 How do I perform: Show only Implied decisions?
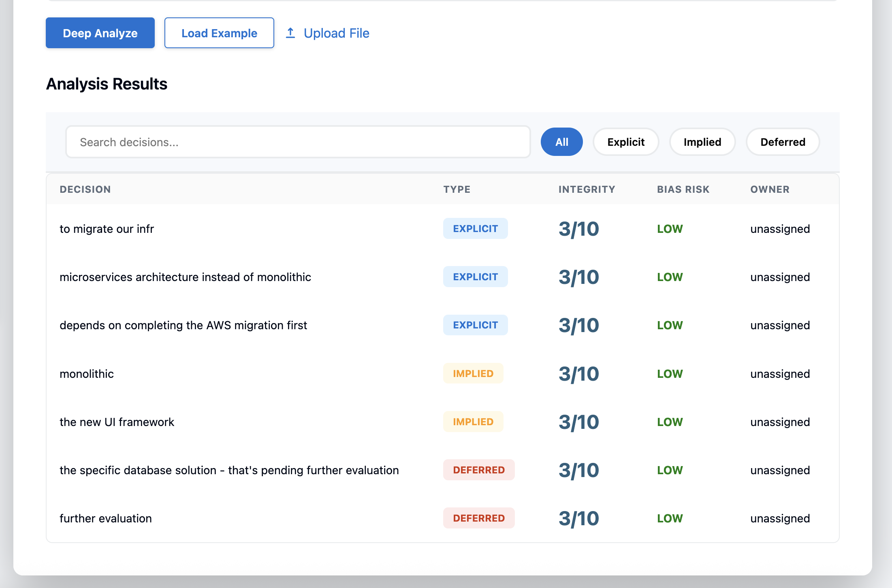(x=702, y=142)
